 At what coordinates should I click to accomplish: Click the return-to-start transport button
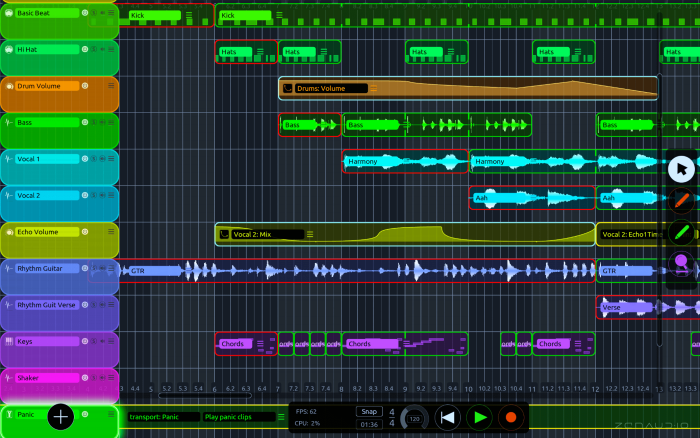point(447,417)
